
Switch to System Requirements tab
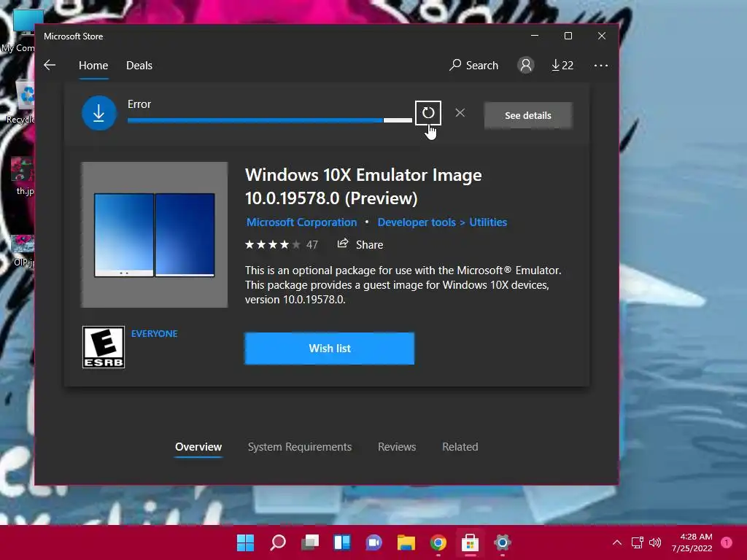300,447
